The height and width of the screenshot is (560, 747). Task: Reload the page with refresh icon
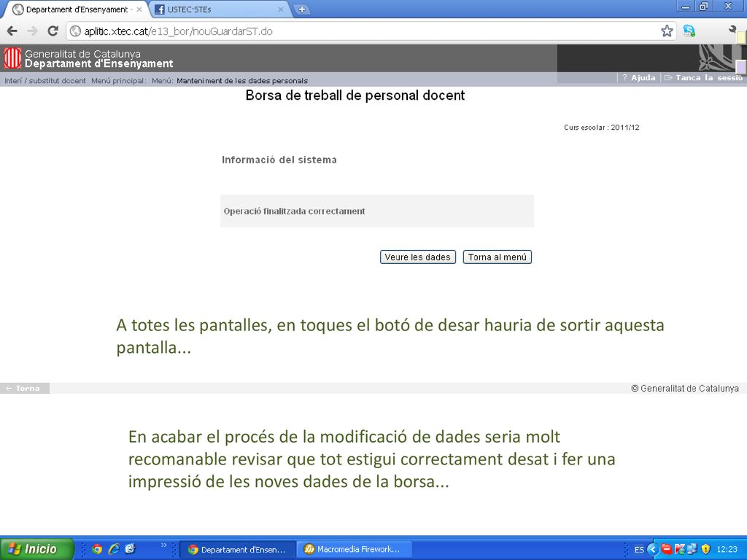[x=53, y=31]
